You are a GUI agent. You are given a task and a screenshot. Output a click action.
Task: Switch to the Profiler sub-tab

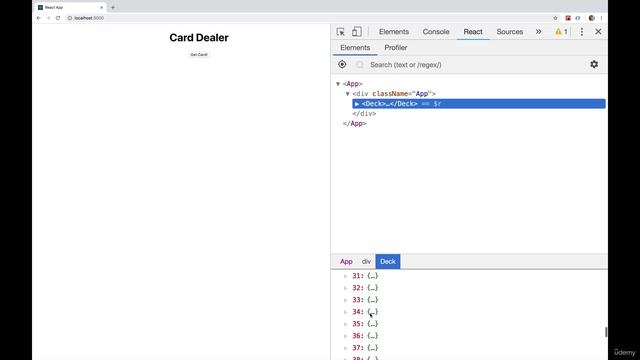pyautogui.click(x=396, y=48)
